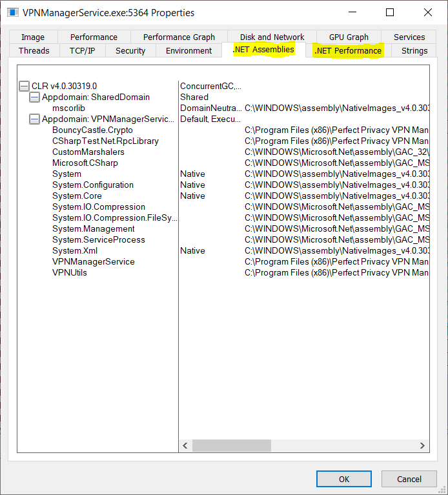Select the VPNManagerService assembly
The height and width of the screenshot is (495, 448).
(94, 262)
